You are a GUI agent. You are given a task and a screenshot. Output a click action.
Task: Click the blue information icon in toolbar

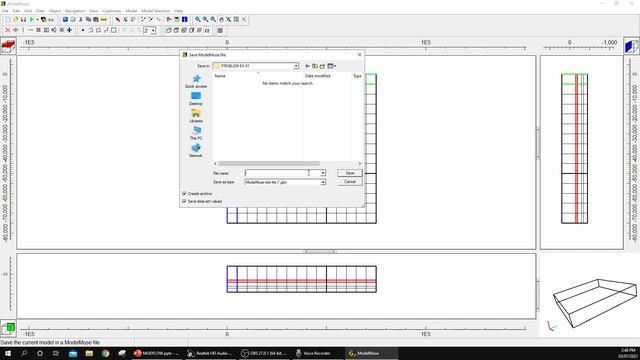tap(184, 19)
